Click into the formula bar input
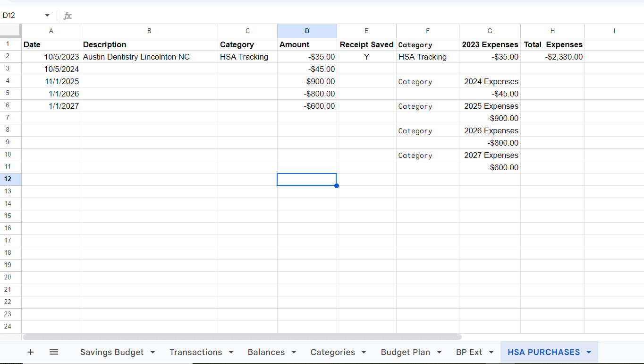The image size is (644, 364). click(x=359, y=16)
